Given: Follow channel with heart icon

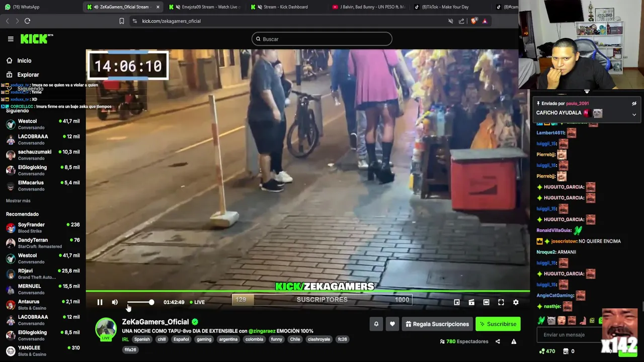Looking at the screenshot, I should (392, 324).
